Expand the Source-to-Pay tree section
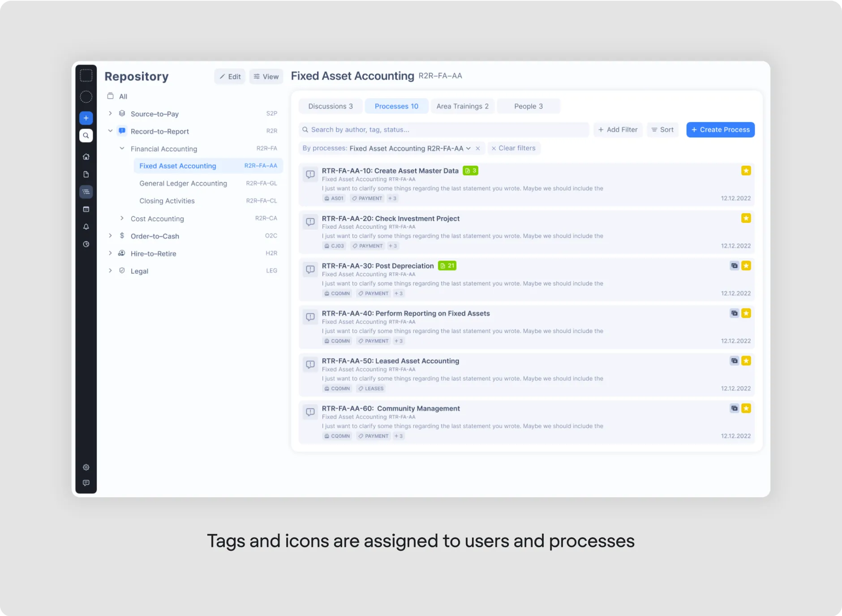The width and height of the screenshot is (842, 616). point(110,113)
